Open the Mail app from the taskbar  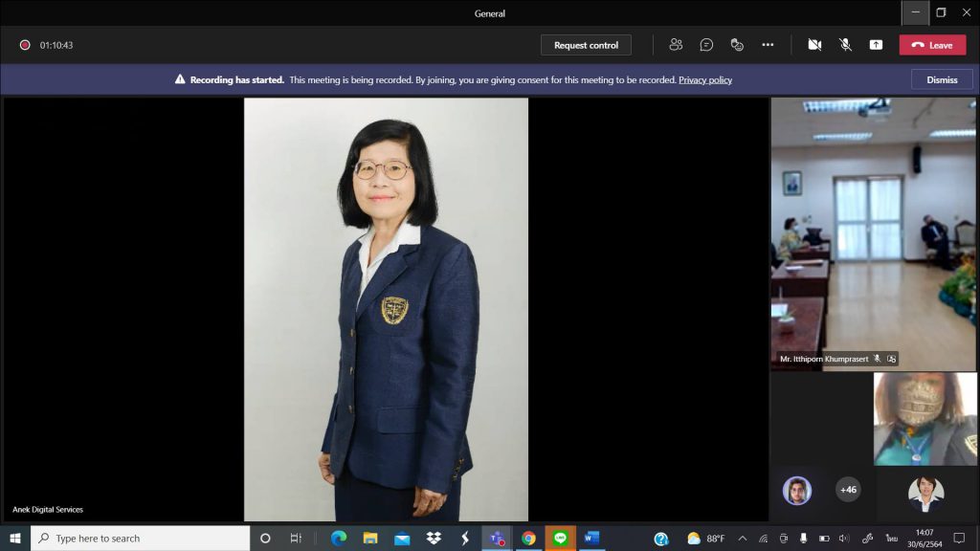[402, 538]
